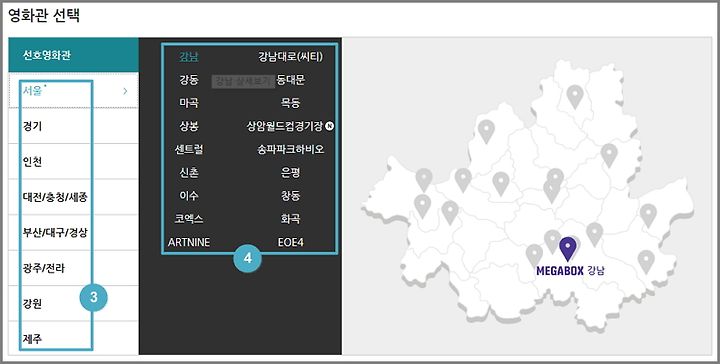The height and width of the screenshot is (364, 720).
Task: Pick the EOE4 theater
Action: (291, 242)
